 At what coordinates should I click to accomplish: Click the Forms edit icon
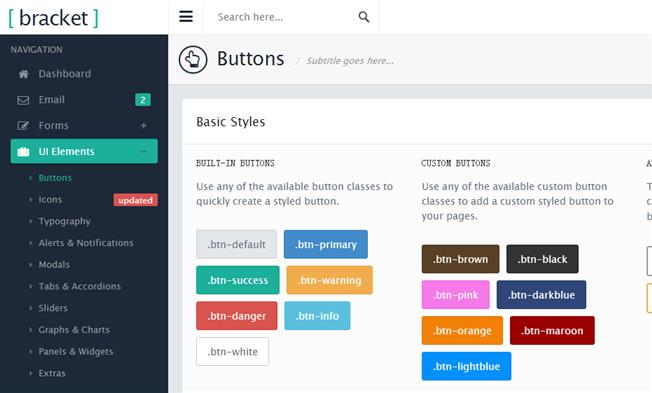click(23, 126)
